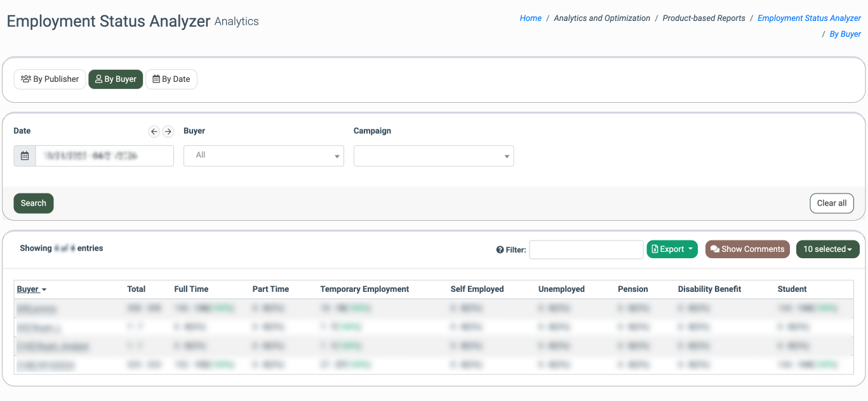Switch to By Date view
The height and width of the screenshot is (401, 868).
[171, 79]
